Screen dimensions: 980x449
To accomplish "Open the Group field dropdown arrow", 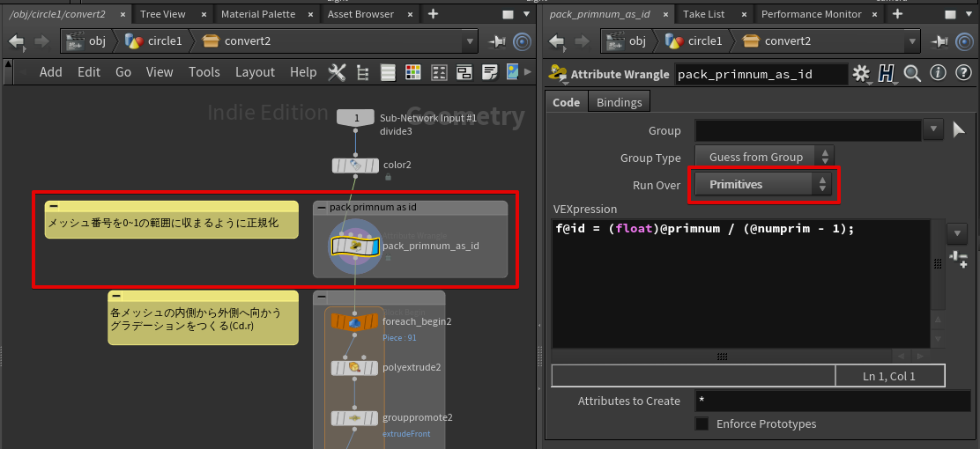I will coord(933,130).
